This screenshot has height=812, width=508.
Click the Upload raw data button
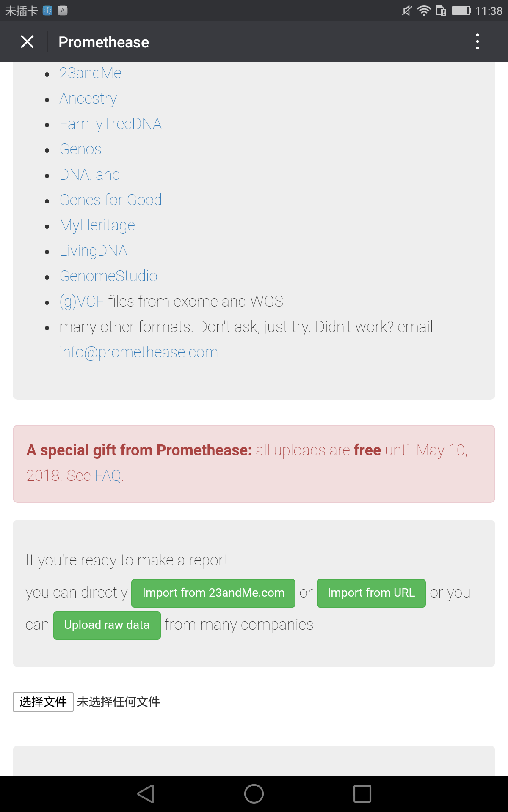(107, 625)
